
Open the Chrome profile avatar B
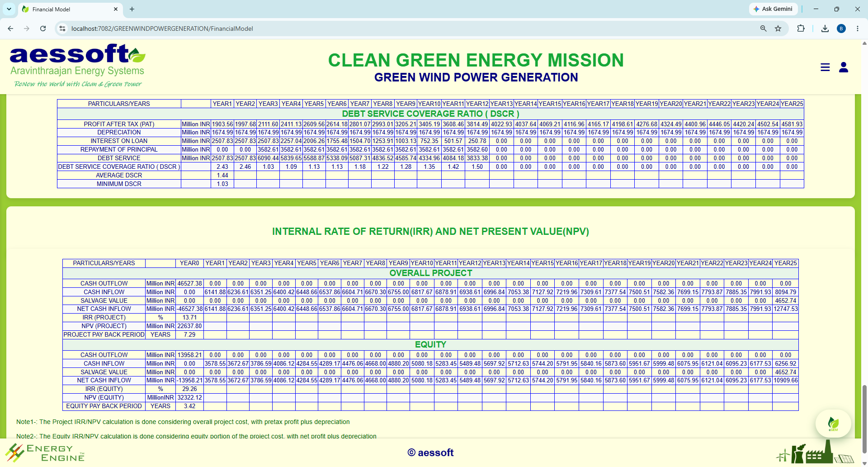pyautogui.click(x=841, y=29)
